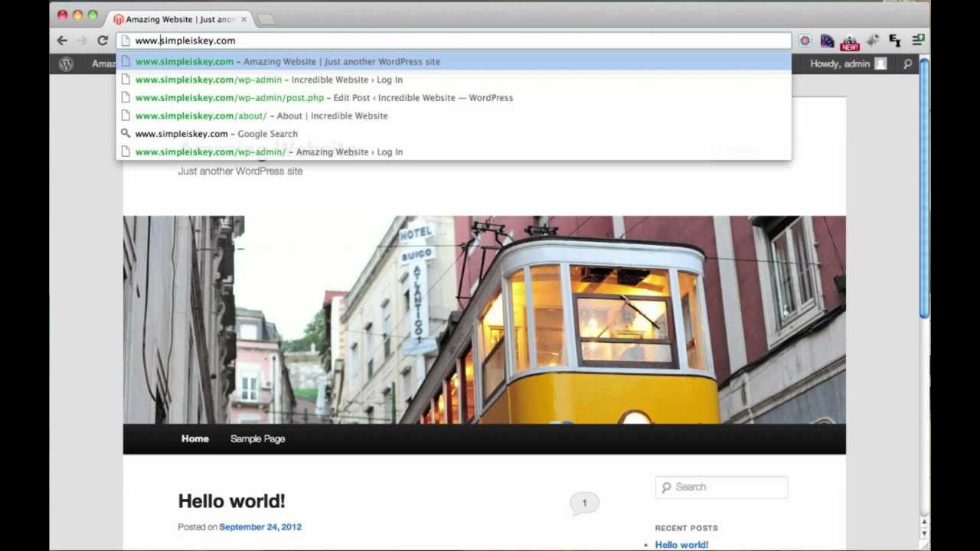
Task: Click the WordPress logo in admin bar
Action: [66, 64]
